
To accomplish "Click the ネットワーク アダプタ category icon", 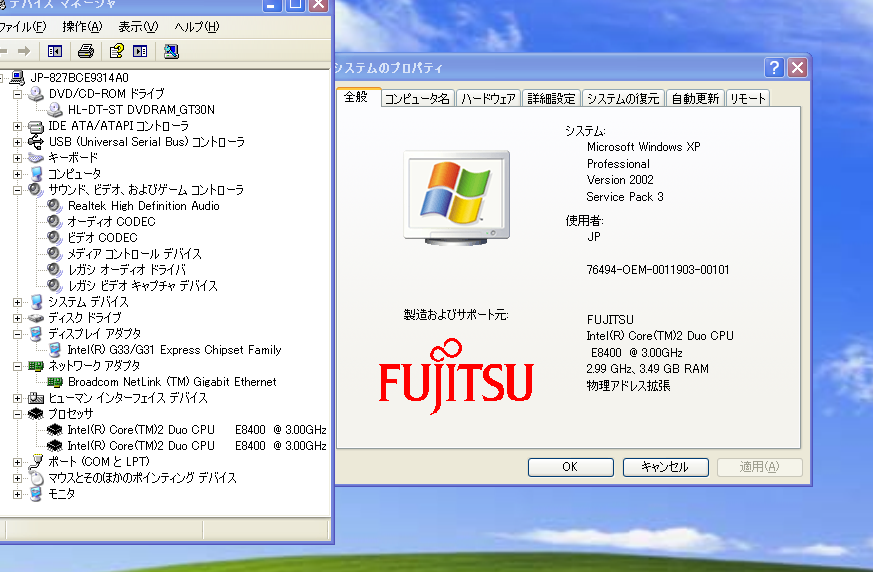I will click(x=36, y=366).
